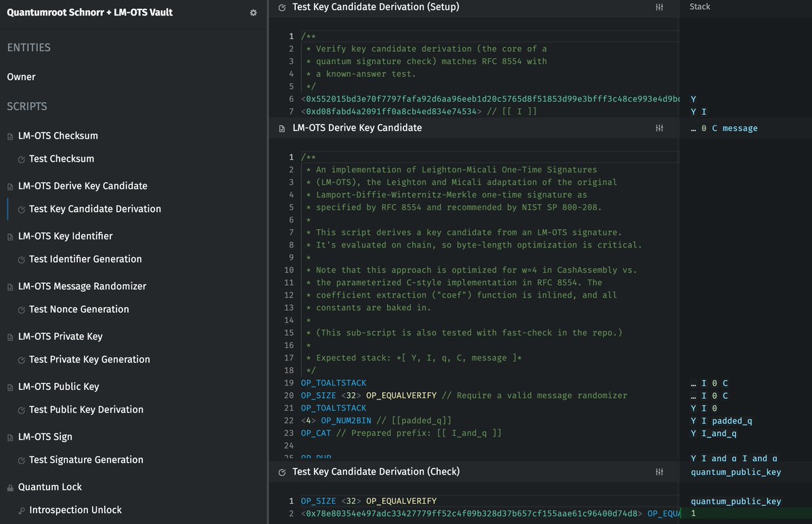Open settings sliders for Setup script pane
The height and width of the screenshot is (524, 812).
[x=660, y=7]
